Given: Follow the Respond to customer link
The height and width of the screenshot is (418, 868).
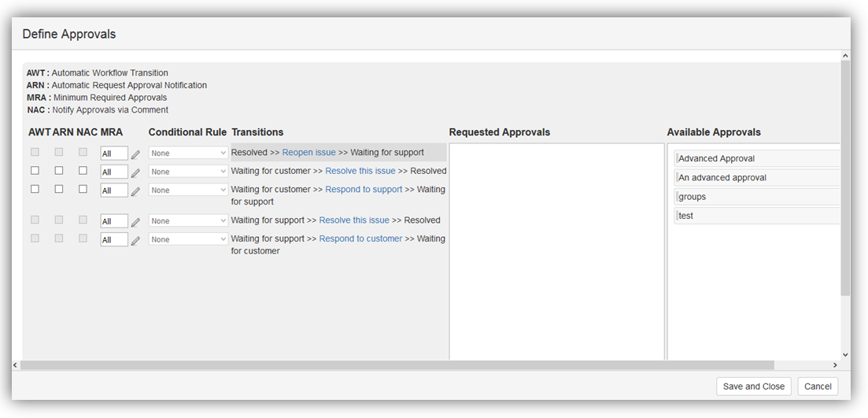Looking at the screenshot, I should 360,239.
